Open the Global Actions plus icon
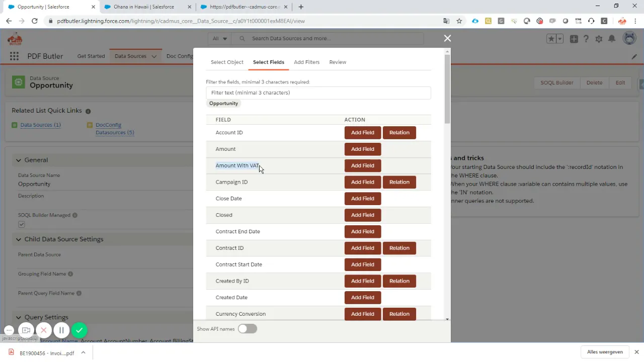Viewport: 644px width, 362px height. [574, 39]
